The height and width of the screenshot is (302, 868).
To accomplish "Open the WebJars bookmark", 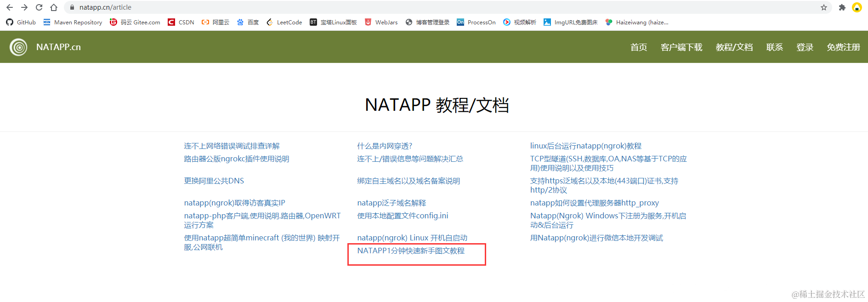I will click(381, 22).
